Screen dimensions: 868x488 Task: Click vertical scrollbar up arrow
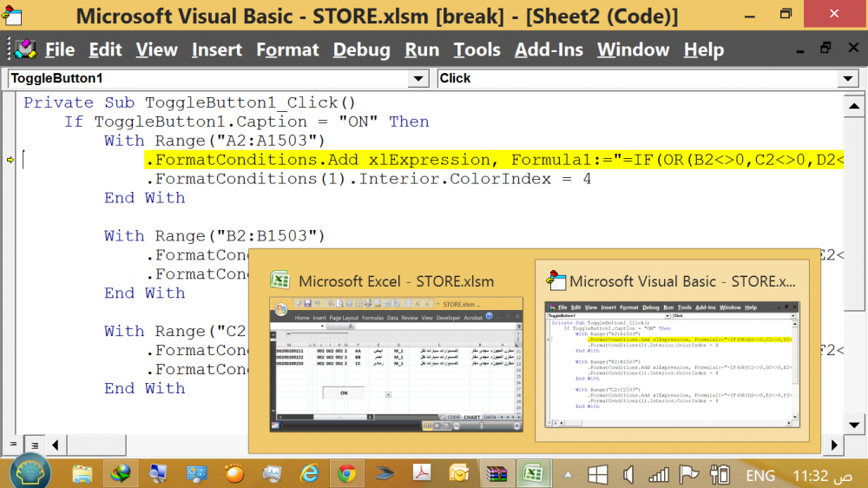pos(854,106)
